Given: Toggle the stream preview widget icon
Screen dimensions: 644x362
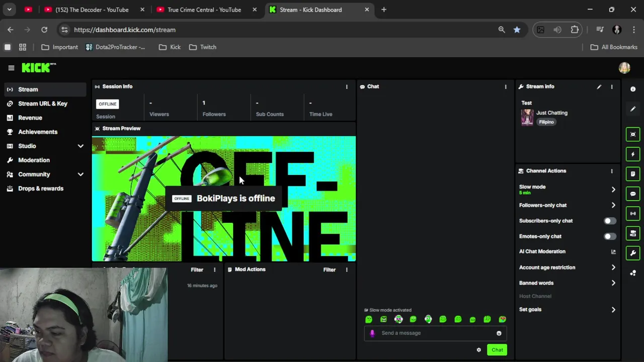Looking at the screenshot, I should coord(633,134).
